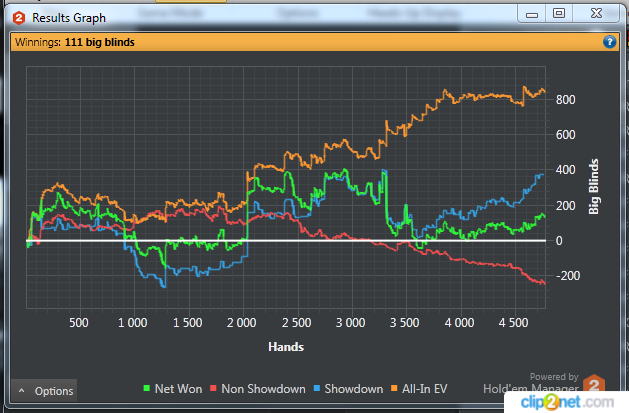Maximize the Results Graph window

coord(559,14)
